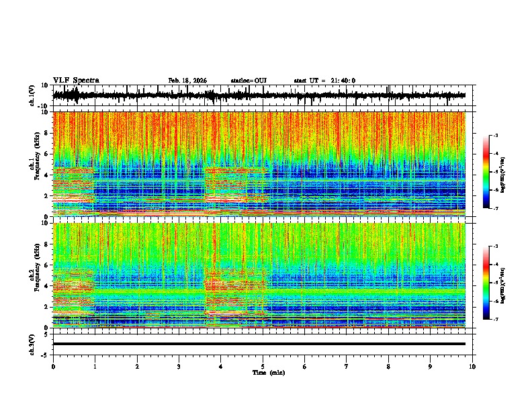Click the 9 tick label on the Time axis
532x411 pixels.
pos(430,367)
